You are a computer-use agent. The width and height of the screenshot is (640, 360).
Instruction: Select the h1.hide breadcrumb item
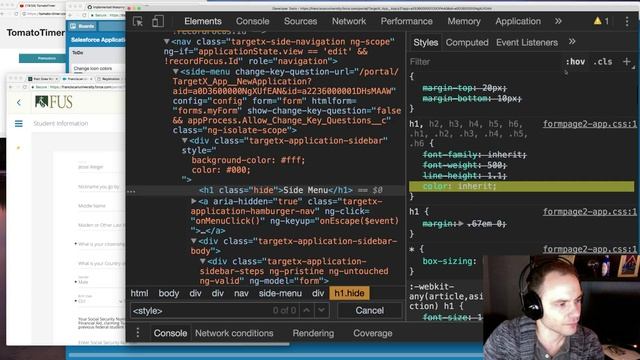(x=349, y=293)
